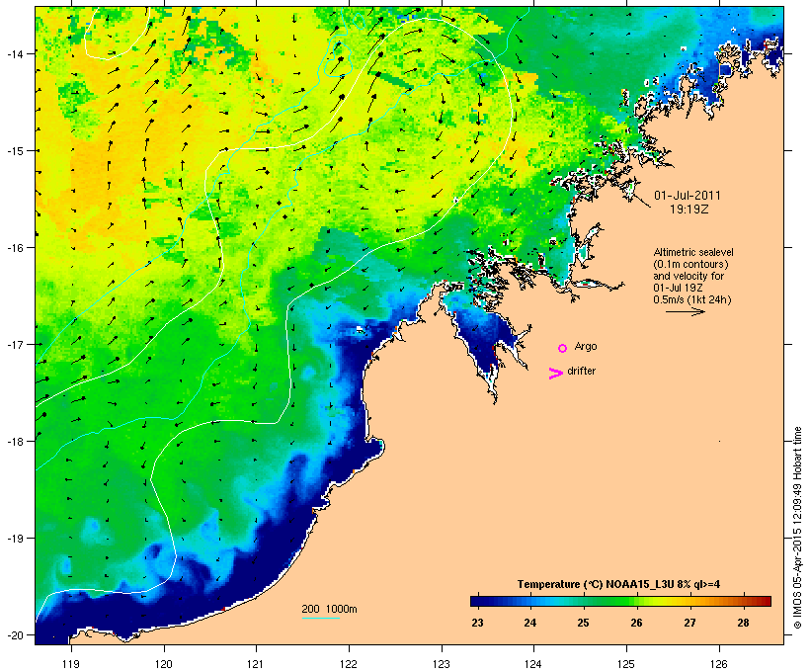The image size is (810, 672).
Task: Click the '(0.1m contours)' legend line
Action: click(690, 264)
